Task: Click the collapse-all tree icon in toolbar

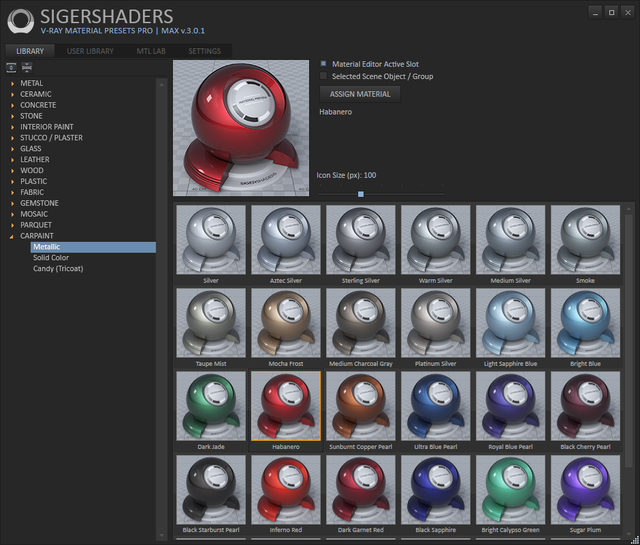Action: [x=27, y=67]
